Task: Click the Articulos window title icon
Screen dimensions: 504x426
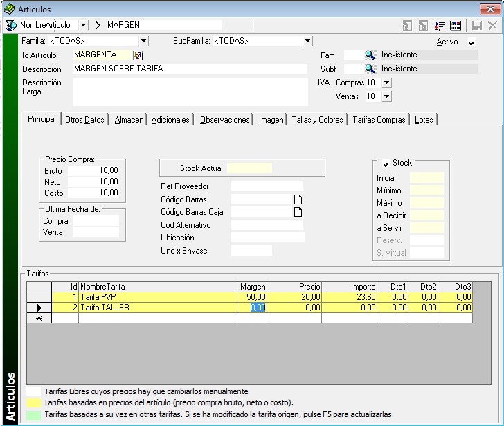Action: coord(10,9)
